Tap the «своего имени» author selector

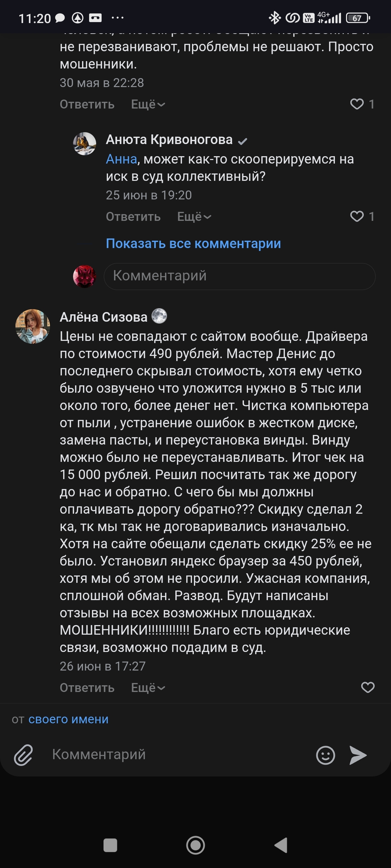[x=69, y=719]
